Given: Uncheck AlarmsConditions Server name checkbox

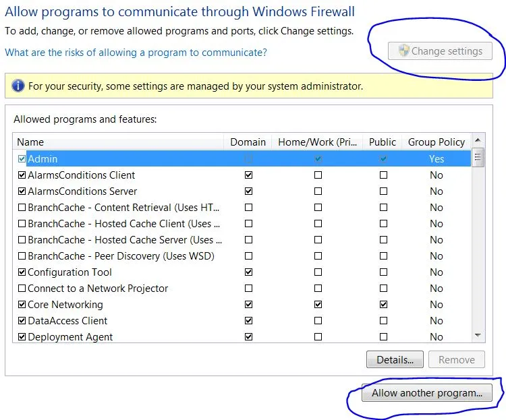Looking at the screenshot, I should click(22, 191).
